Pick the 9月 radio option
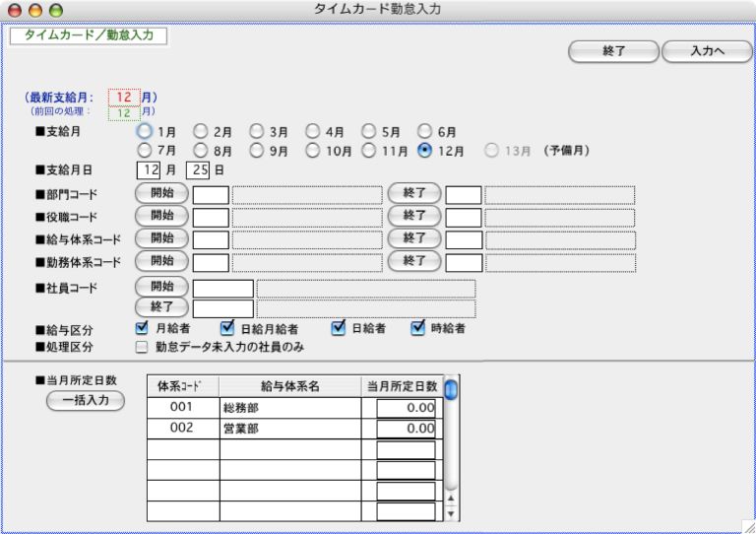 tap(256, 151)
